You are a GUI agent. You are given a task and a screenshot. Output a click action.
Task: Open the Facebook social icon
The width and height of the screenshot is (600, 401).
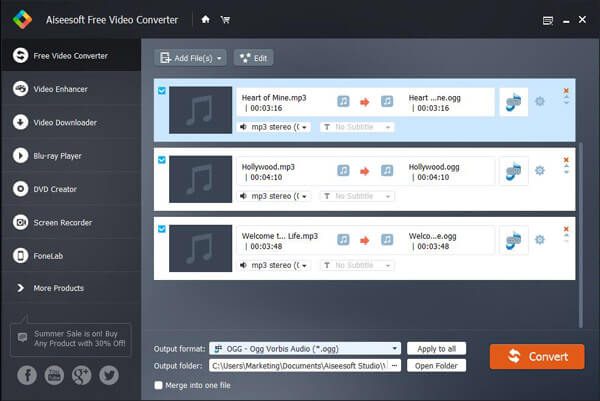[x=27, y=375]
